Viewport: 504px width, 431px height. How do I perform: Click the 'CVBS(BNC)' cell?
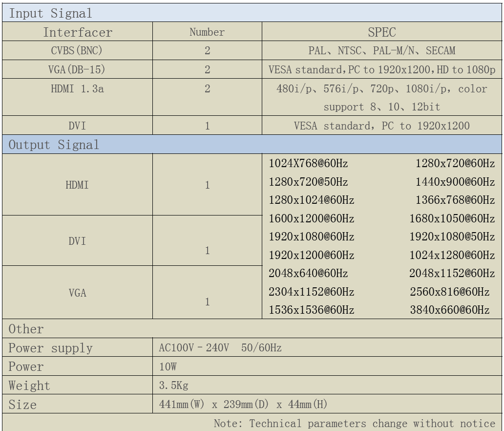coord(78,50)
